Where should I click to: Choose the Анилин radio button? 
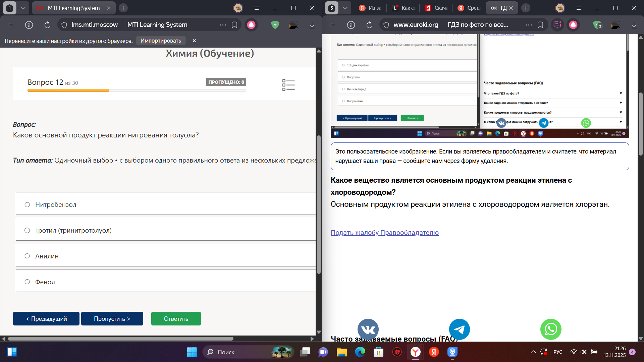coord(27,256)
